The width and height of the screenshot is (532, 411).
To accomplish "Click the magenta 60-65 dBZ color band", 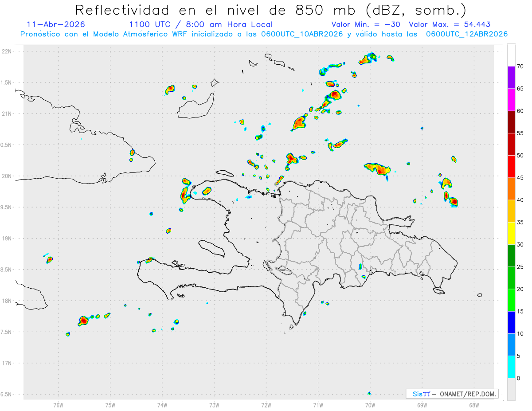I will click(511, 100).
